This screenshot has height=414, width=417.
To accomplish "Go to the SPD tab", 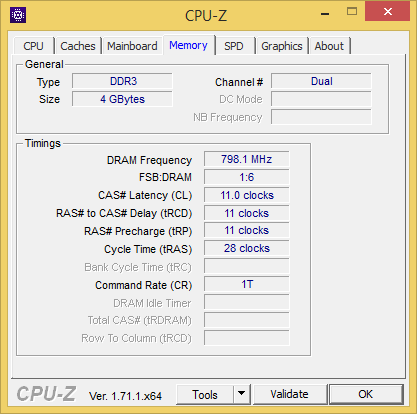I will coord(234,46).
